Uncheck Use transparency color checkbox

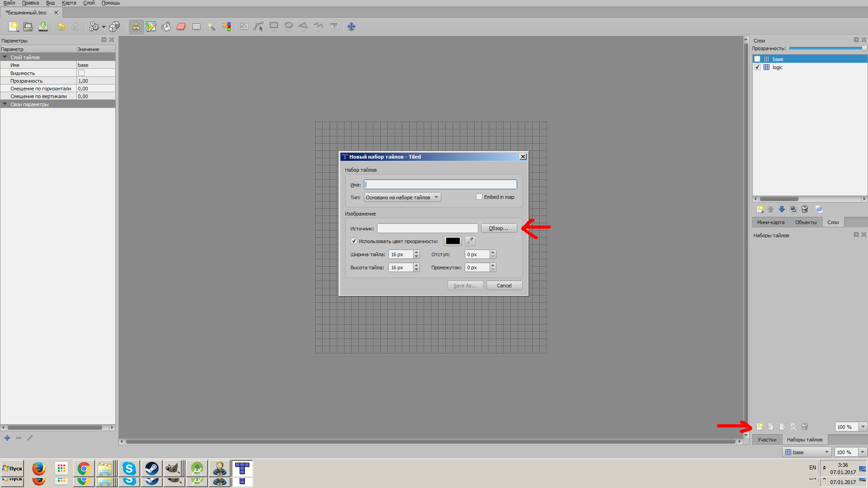[x=354, y=241]
